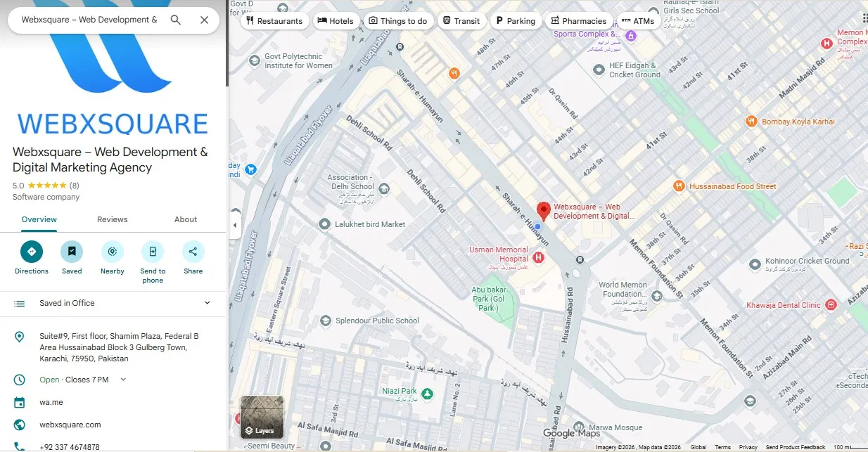The height and width of the screenshot is (452, 868).
Task: Filter map by Hotels
Action: [x=336, y=21]
